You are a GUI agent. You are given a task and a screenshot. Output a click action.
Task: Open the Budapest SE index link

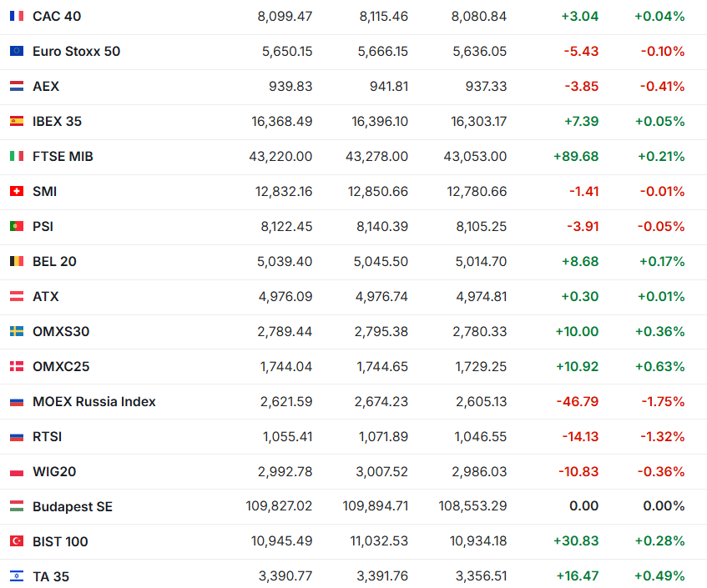tap(72, 507)
